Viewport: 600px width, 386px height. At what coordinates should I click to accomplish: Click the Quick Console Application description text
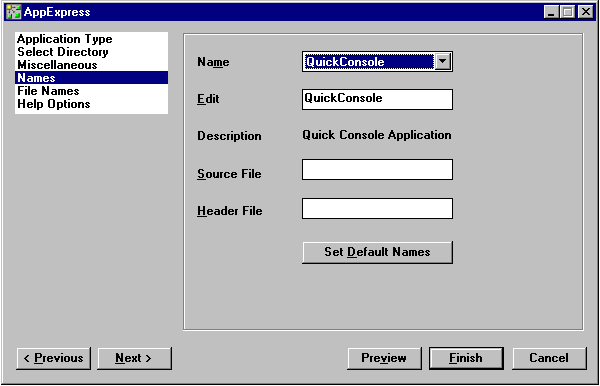(x=377, y=135)
